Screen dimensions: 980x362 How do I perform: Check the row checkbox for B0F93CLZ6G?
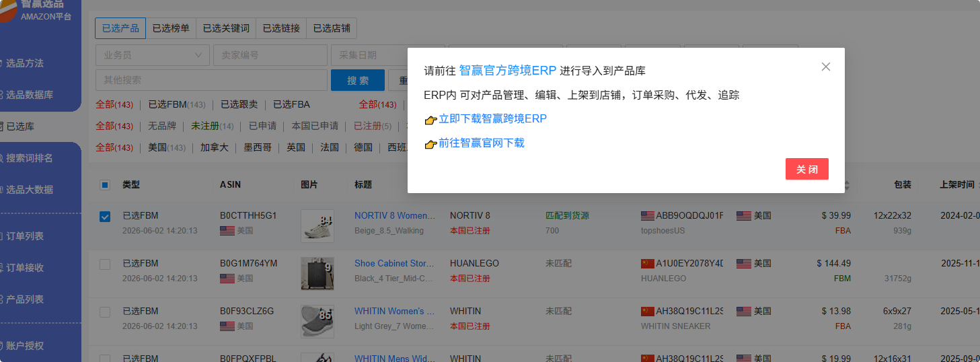(x=105, y=312)
